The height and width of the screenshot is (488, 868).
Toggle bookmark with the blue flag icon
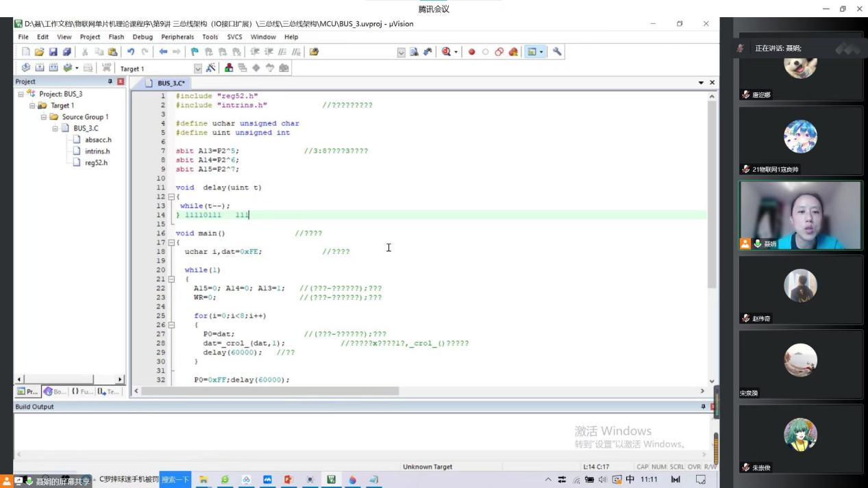[x=195, y=52]
